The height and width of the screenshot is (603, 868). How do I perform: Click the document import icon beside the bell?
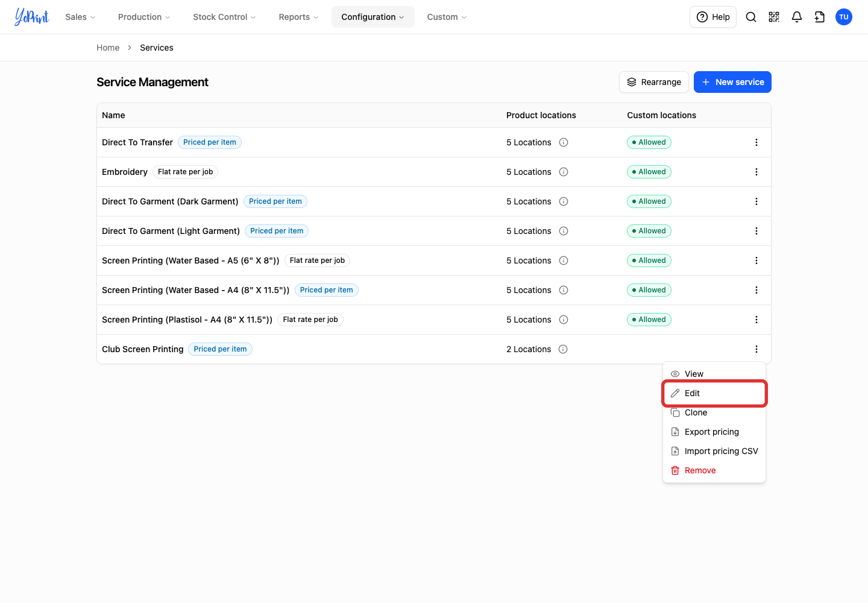coord(820,17)
